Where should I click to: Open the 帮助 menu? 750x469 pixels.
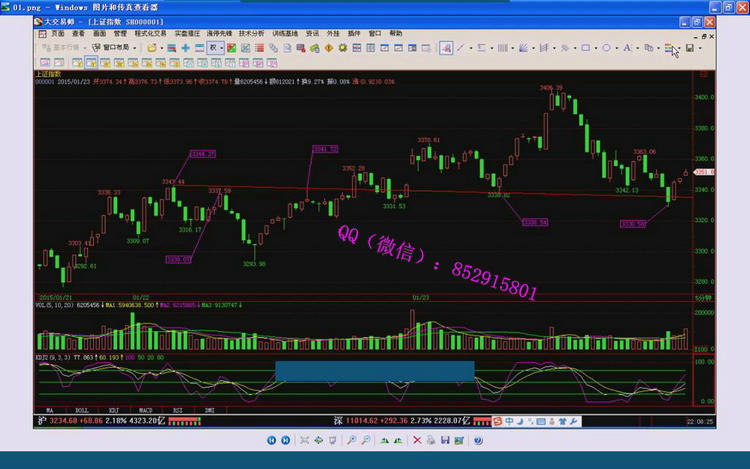395,33
